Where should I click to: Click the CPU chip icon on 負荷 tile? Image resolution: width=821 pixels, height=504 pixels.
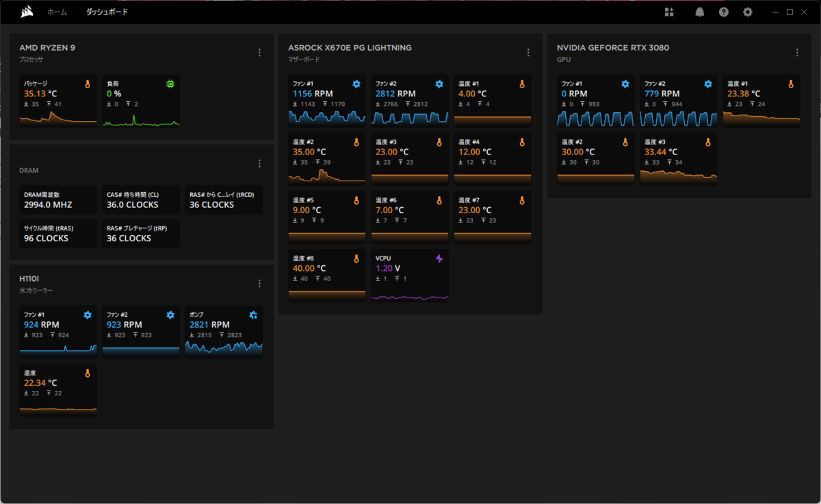click(170, 83)
